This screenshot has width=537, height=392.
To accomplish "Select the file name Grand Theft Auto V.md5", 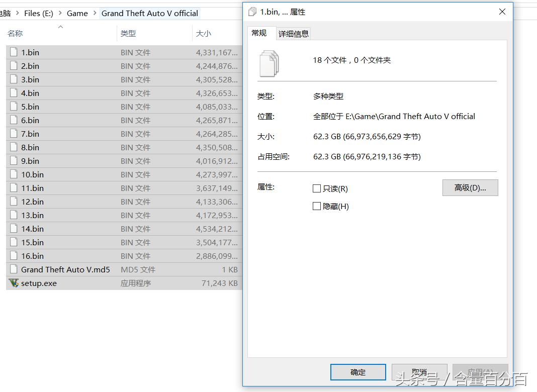I will pos(65,270).
